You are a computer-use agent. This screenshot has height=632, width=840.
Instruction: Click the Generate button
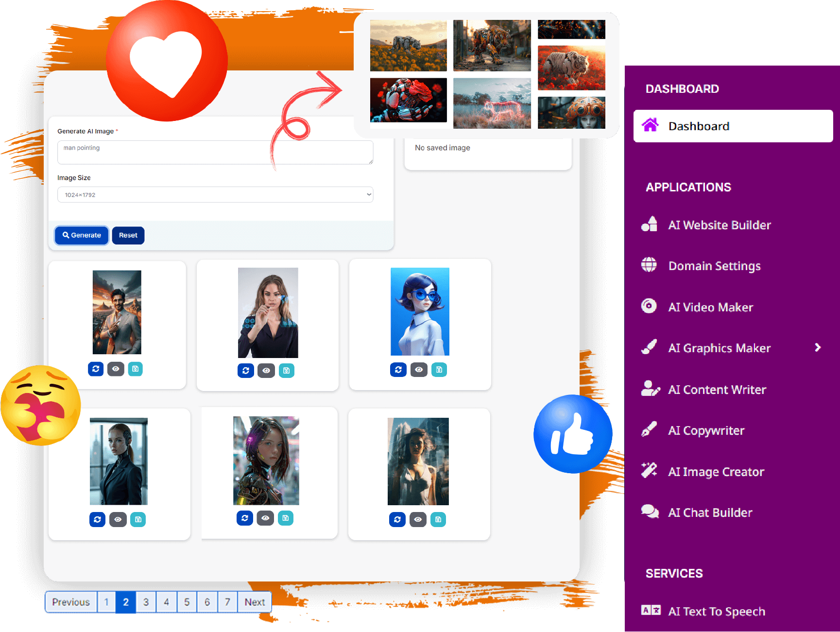pos(82,235)
